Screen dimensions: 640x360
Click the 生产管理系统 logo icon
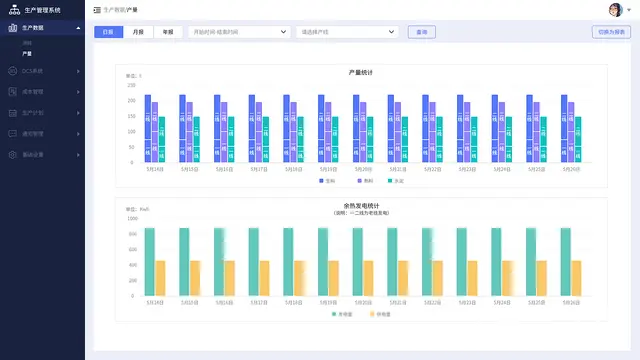14,10
